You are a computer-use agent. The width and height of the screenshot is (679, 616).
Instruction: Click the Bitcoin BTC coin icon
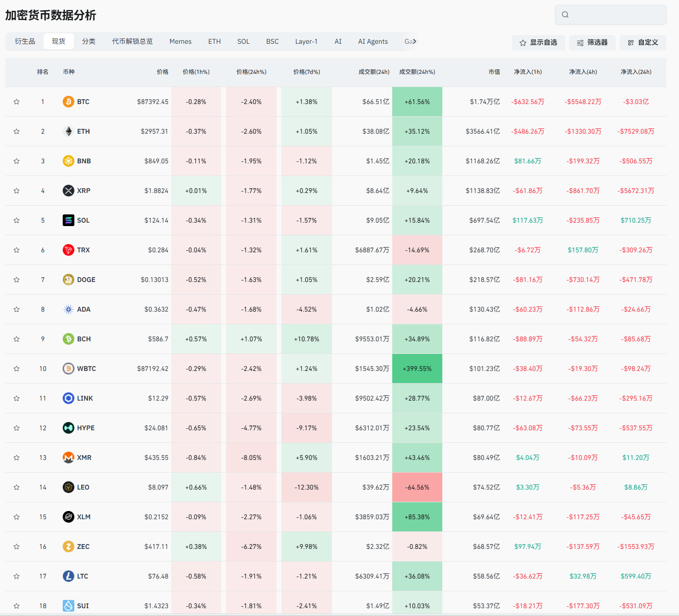[x=69, y=102]
